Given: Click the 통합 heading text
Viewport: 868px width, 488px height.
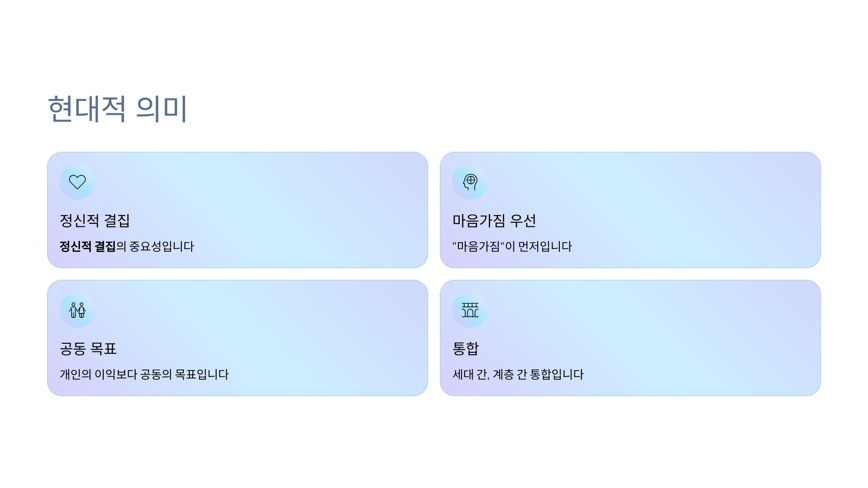Looking at the screenshot, I should 466,348.
